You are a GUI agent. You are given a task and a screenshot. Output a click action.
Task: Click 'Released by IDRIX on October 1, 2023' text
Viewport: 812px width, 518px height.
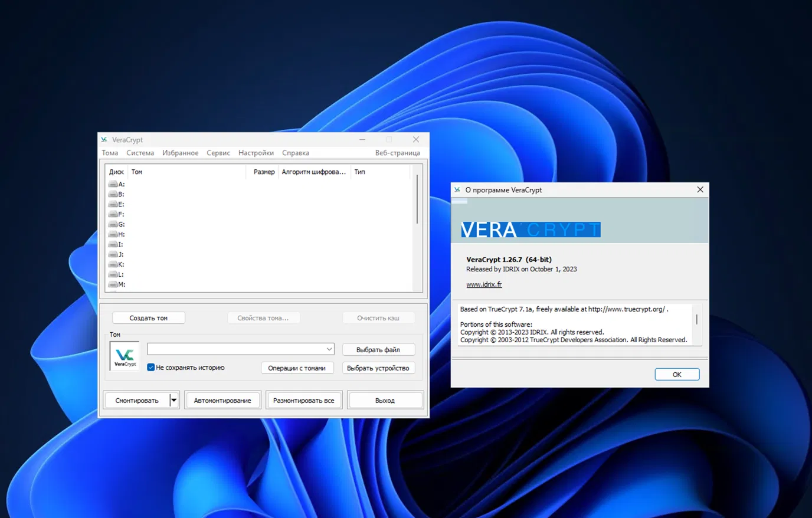(522, 269)
